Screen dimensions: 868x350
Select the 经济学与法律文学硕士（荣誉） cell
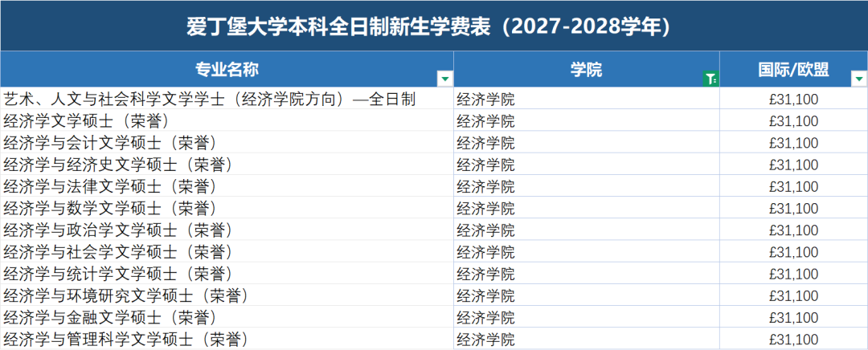[x=227, y=186]
